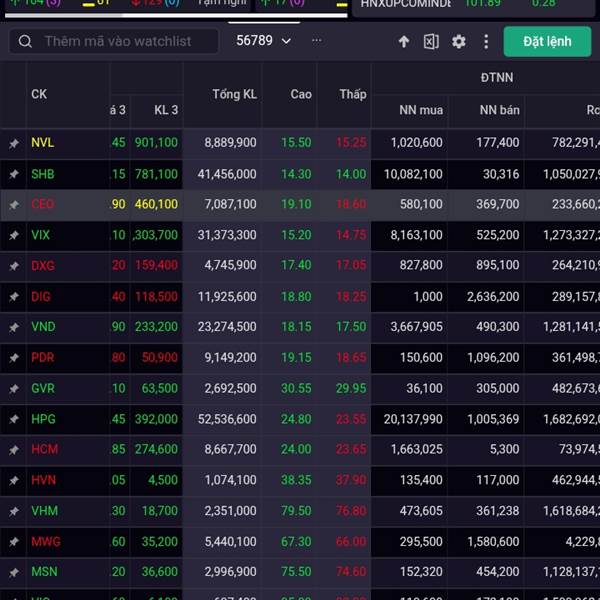This screenshot has height=600, width=600.
Task: Select the SHB stock symbol
Action: (x=42, y=174)
